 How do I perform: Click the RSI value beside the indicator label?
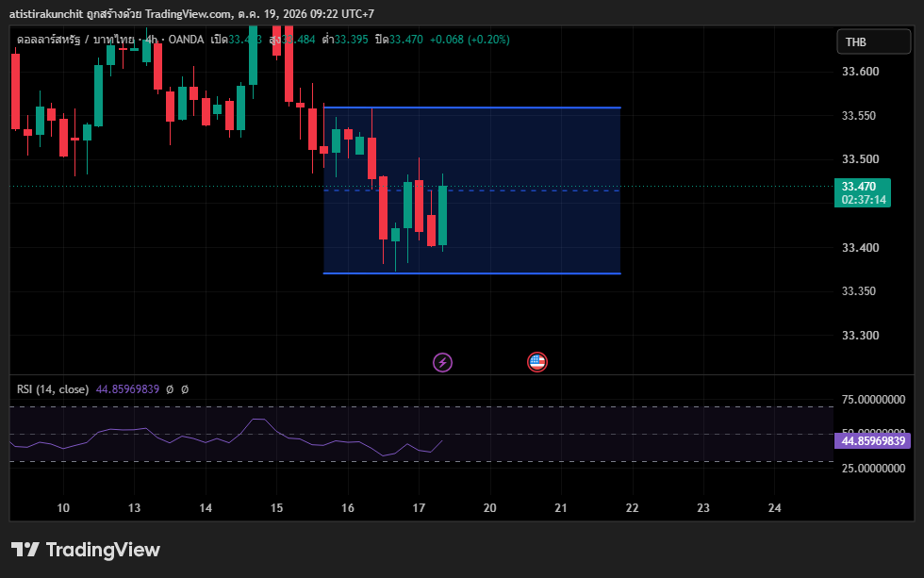127,389
